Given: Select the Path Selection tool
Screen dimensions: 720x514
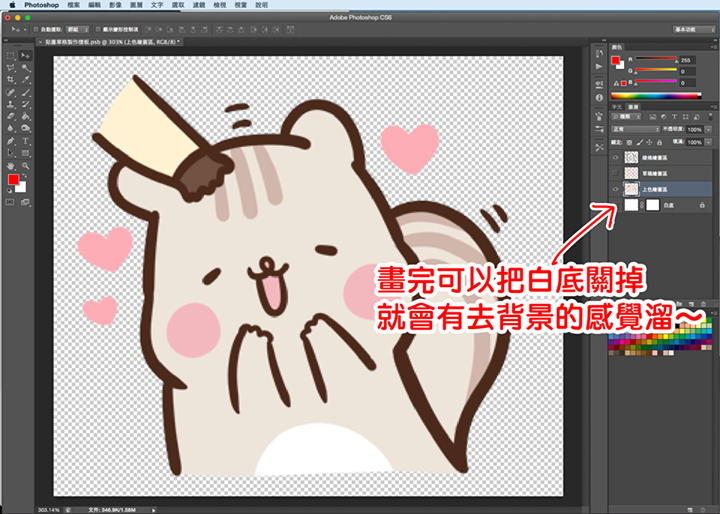Looking at the screenshot, I should pos(11,153).
